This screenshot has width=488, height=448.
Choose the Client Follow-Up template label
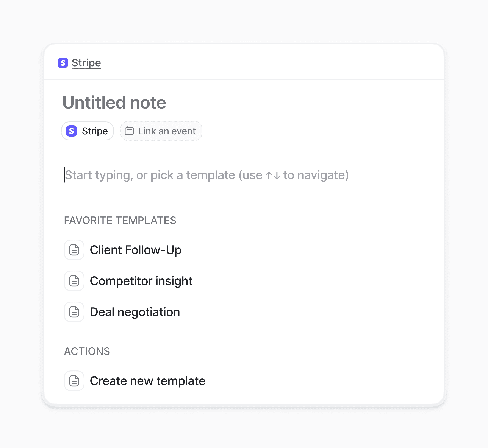click(136, 250)
